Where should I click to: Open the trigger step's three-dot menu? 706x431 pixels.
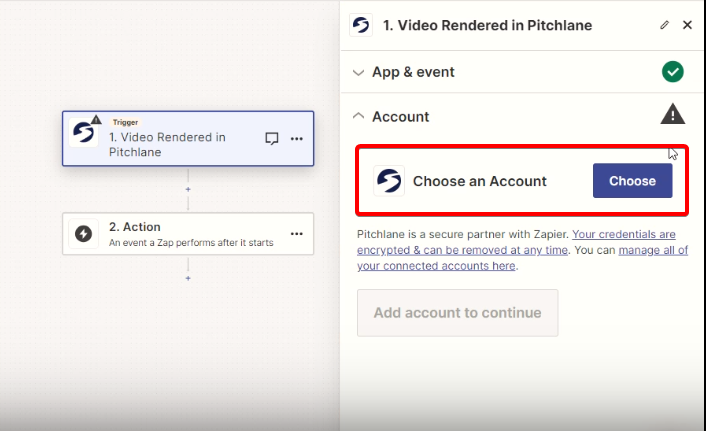click(x=297, y=139)
